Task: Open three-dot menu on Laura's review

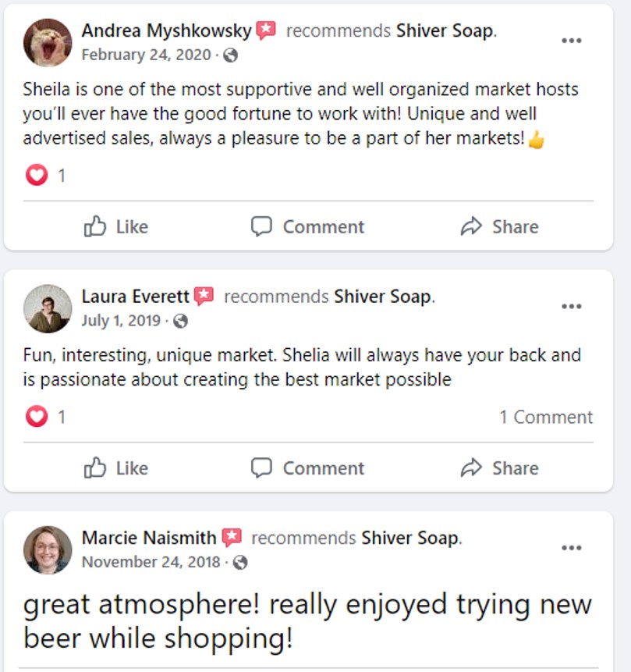Action: [572, 307]
